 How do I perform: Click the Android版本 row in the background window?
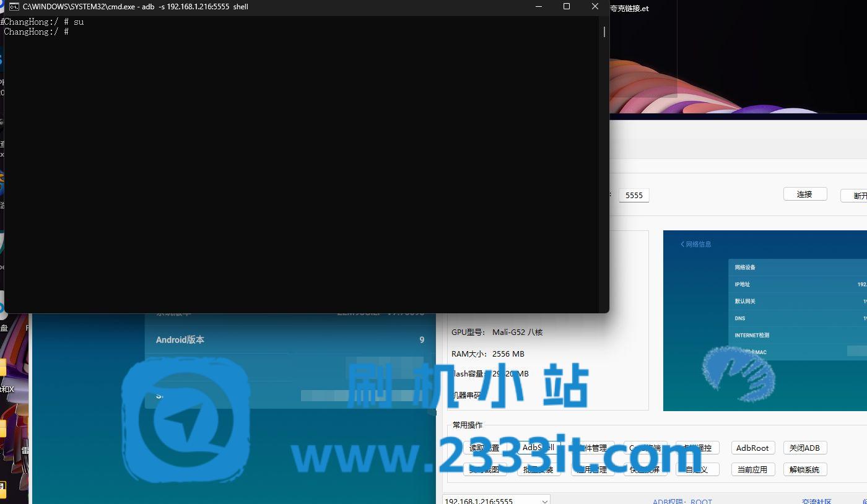click(x=290, y=340)
